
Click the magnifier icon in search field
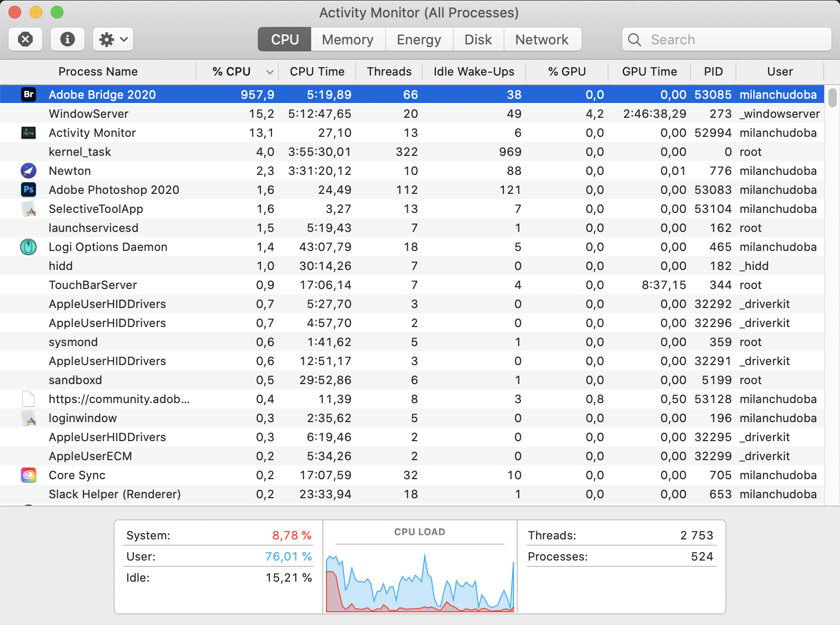634,40
